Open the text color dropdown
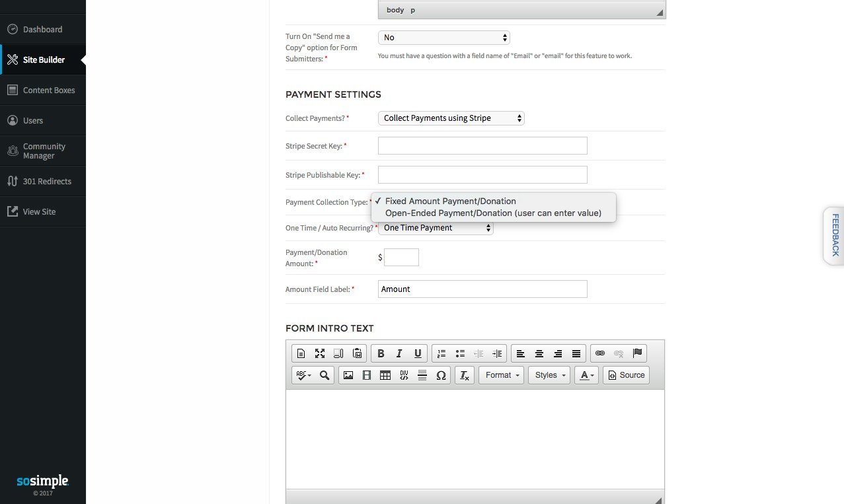844x504 pixels. tap(586, 375)
